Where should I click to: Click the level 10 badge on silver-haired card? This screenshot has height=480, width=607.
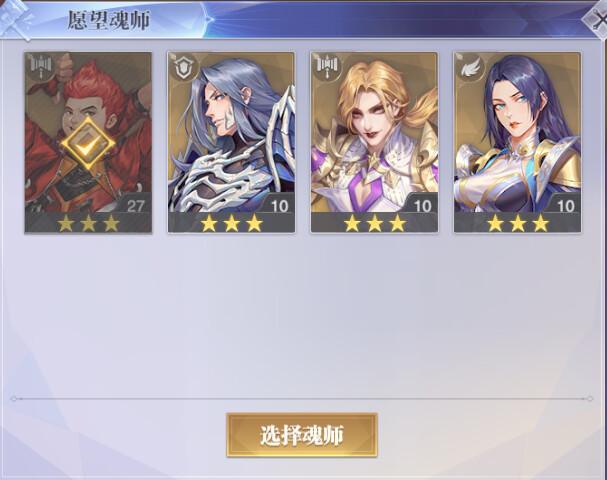click(279, 206)
